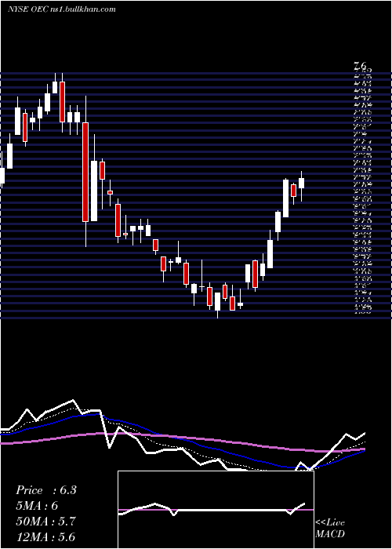392x549 pixels.
Task: Click the most recent white candlestick
Action: point(301,186)
